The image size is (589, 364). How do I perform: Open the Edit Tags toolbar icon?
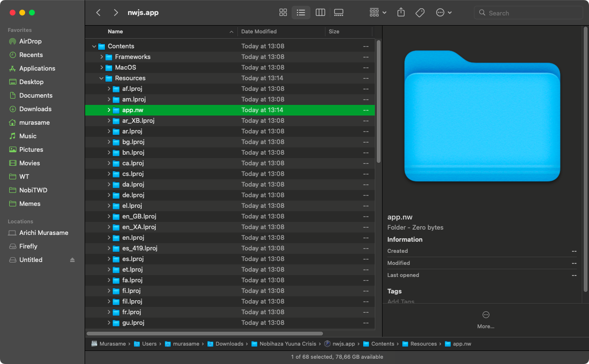tap(420, 13)
